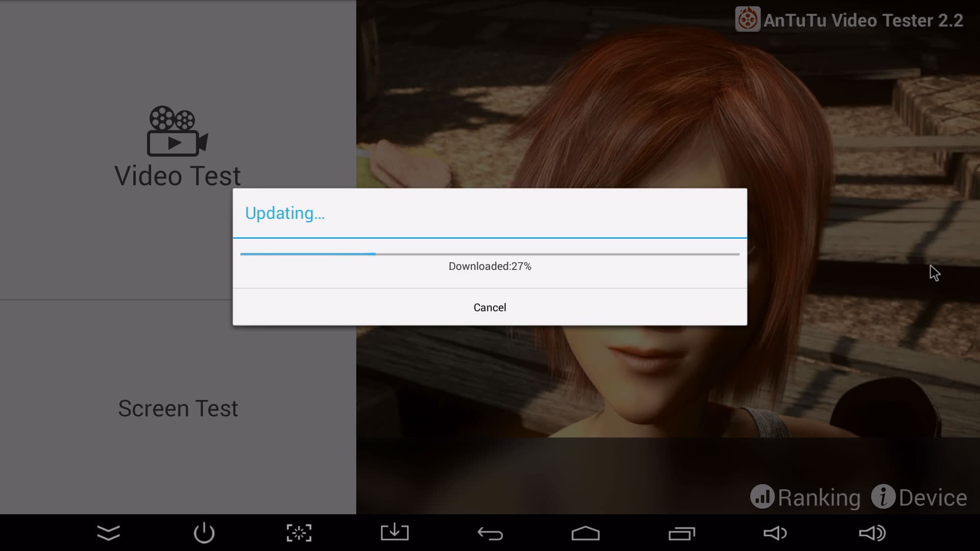Lower volume with volume down icon
The height and width of the screenshot is (551, 980).
[775, 533]
